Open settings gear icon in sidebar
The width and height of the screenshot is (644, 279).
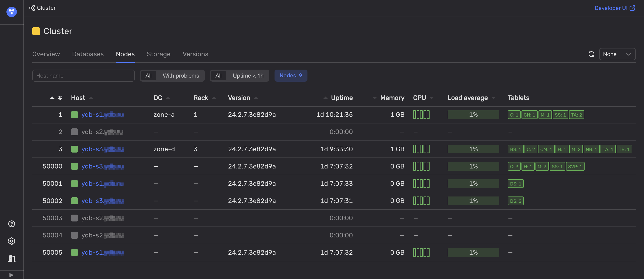click(11, 241)
